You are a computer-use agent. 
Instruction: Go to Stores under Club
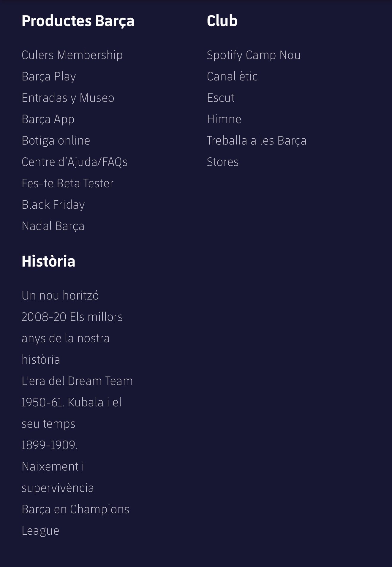click(x=223, y=162)
